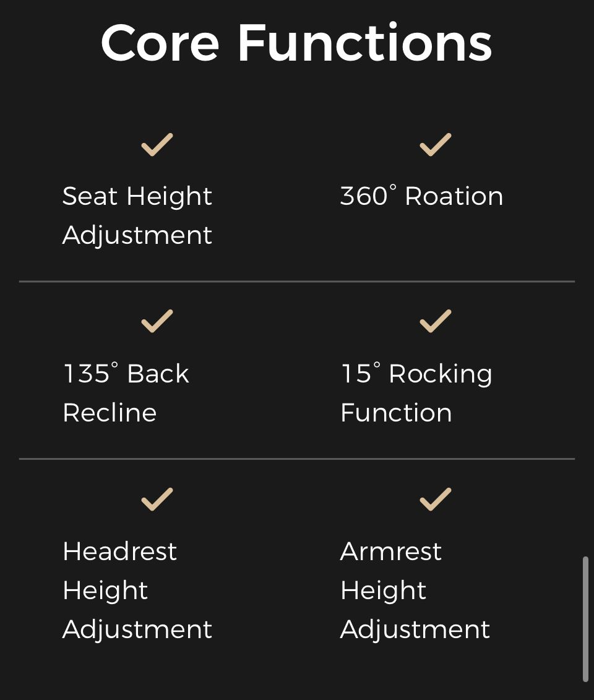
Task: Click the divider line above the Headrest row
Action: [297, 459]
